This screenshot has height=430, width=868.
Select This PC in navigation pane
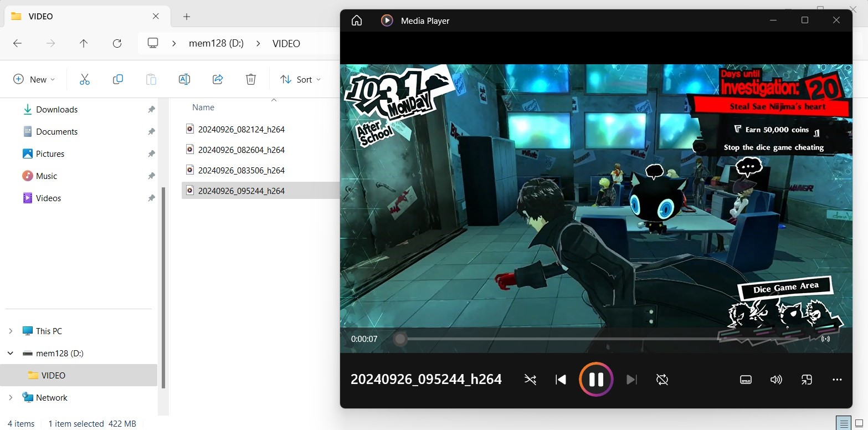pos(49,331)
